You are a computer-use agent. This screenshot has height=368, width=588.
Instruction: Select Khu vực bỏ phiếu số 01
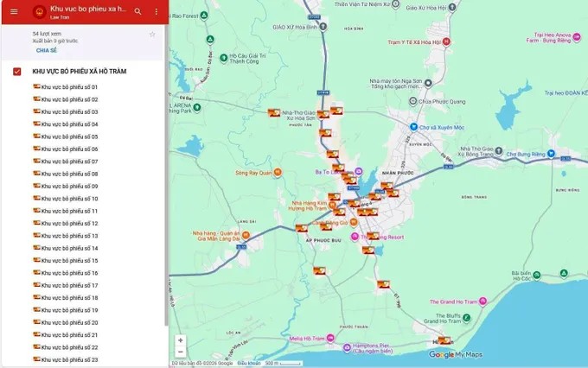point(69,87)
